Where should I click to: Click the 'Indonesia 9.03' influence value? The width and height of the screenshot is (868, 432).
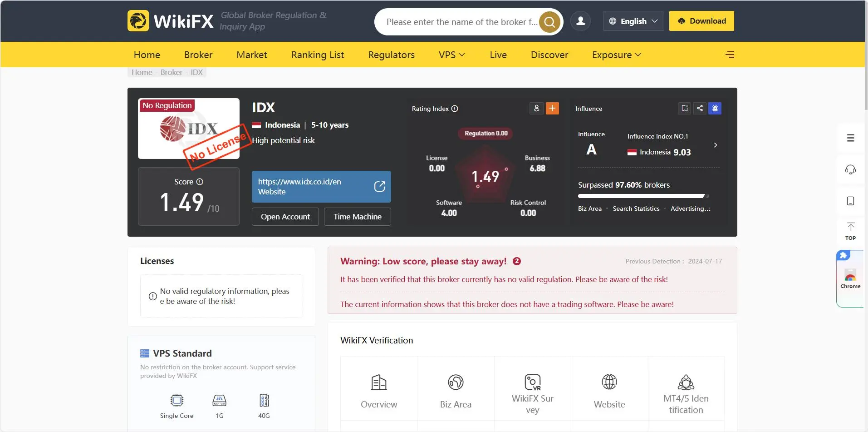(659, 152)
